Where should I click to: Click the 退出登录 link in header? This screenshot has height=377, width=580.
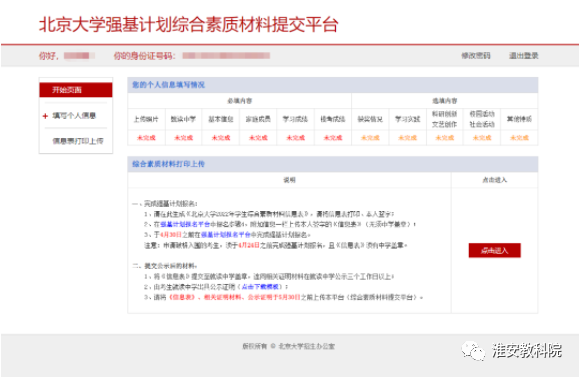pyautogui.click(x=524, y=55)
